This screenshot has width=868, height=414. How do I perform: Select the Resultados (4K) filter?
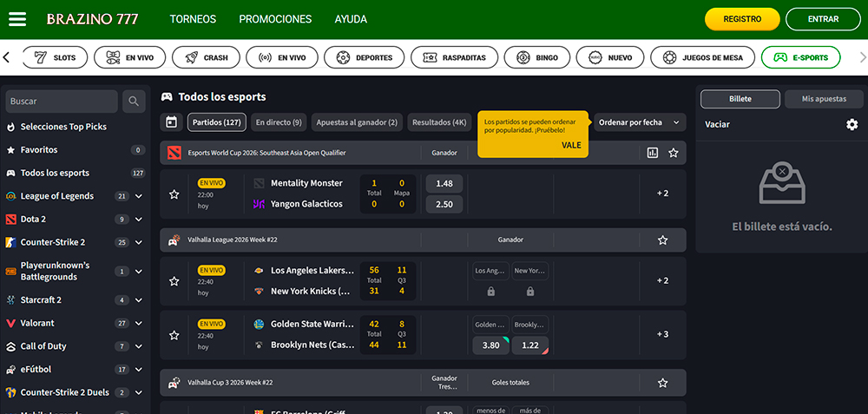coord(439,122)
